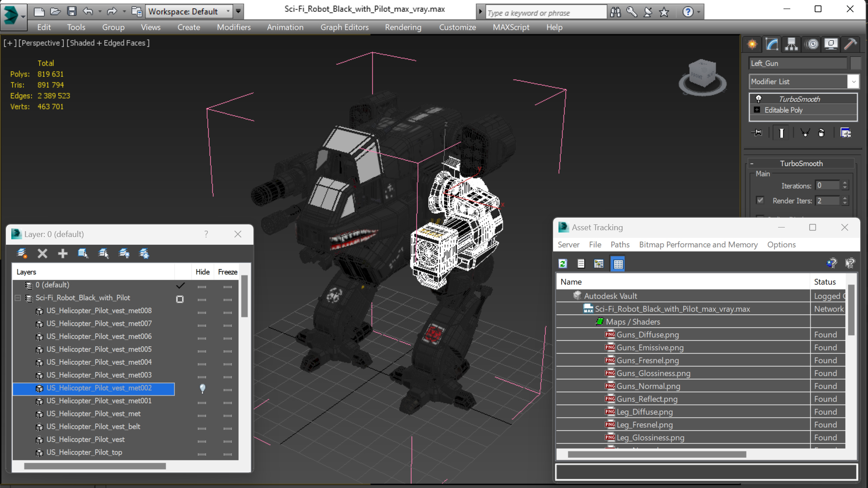Redo the action with the arrow icon
Viewport: 868px width, 488px height.
pyautogui.click(x=112, y=11)
